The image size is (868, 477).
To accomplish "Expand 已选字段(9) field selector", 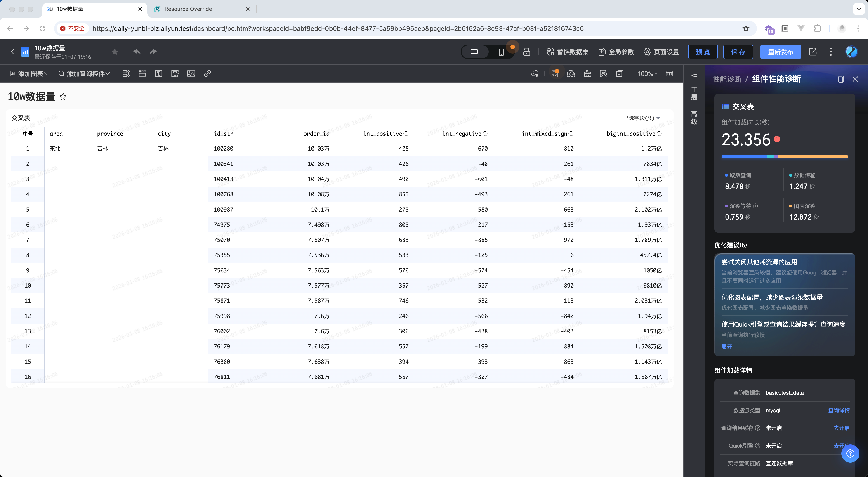I will point(641,118).
